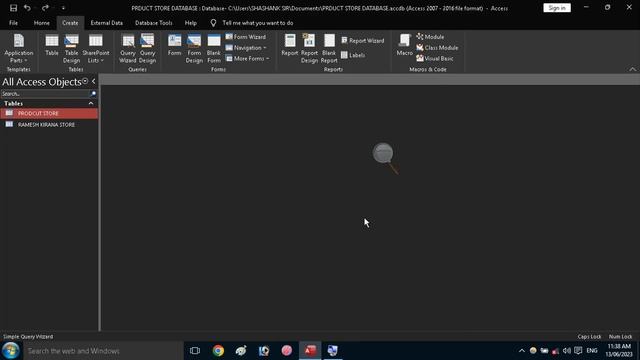Image resolution: width=640 pixels, height=360 pixels.
Task: Click the navigation pane Search field
Action: coord(45,94)
